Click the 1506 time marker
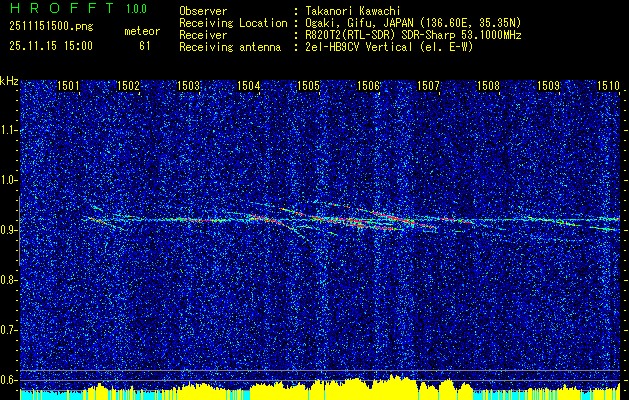The width and height of the screenshot is (629, 400). [368, 85]
